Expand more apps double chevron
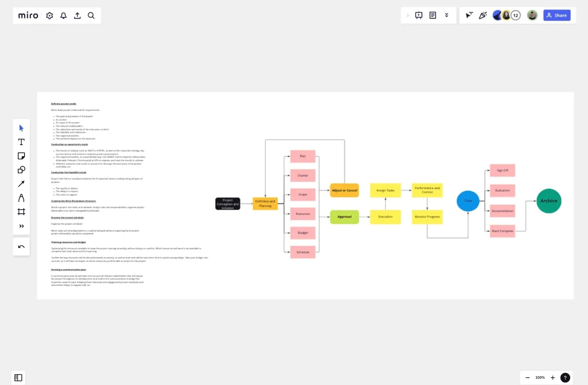Viewport: 588px width, 385px height. pos(447,16)
